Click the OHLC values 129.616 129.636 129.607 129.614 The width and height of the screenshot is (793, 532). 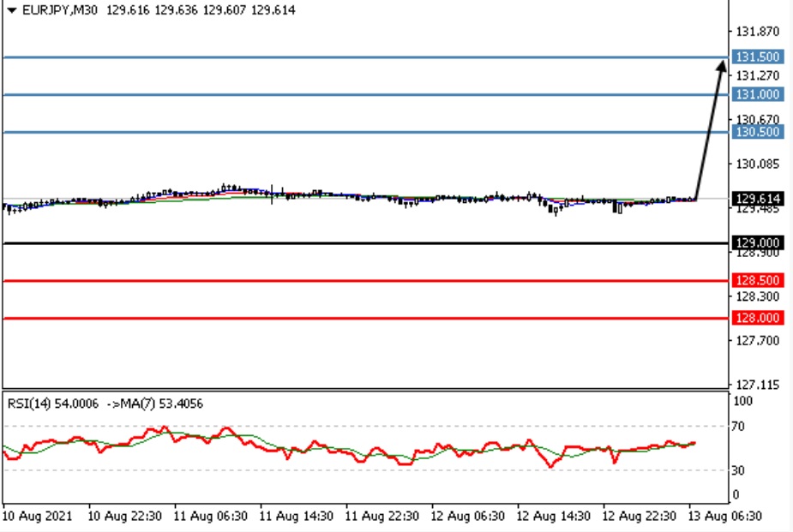pyautogui.click(x=201, y=10)
